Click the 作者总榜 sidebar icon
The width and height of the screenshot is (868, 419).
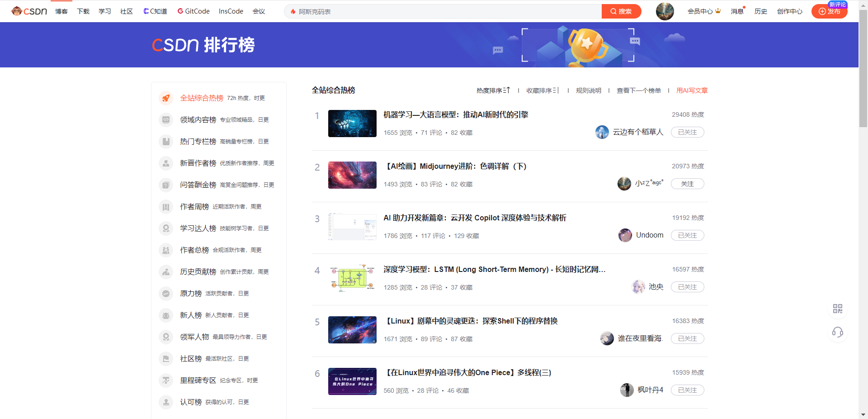(x=166, y=250)
